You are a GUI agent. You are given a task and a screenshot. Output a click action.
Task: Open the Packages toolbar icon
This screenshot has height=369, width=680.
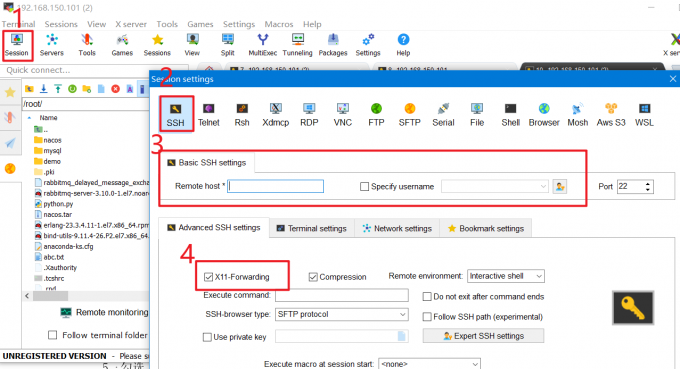[x=333, y=45]
